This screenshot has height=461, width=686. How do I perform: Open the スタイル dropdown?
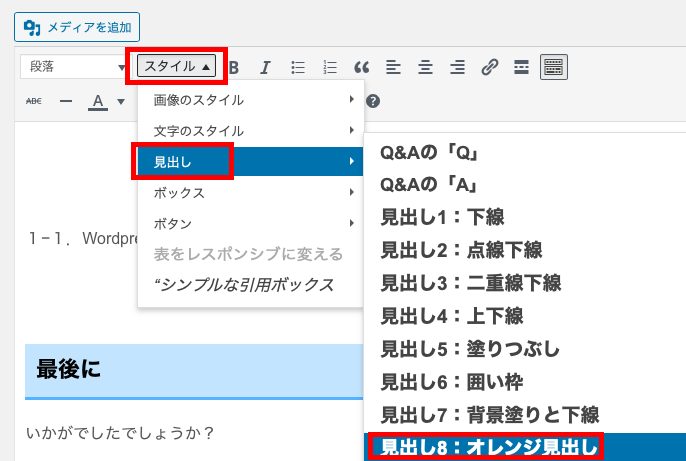tap(176, 67)
